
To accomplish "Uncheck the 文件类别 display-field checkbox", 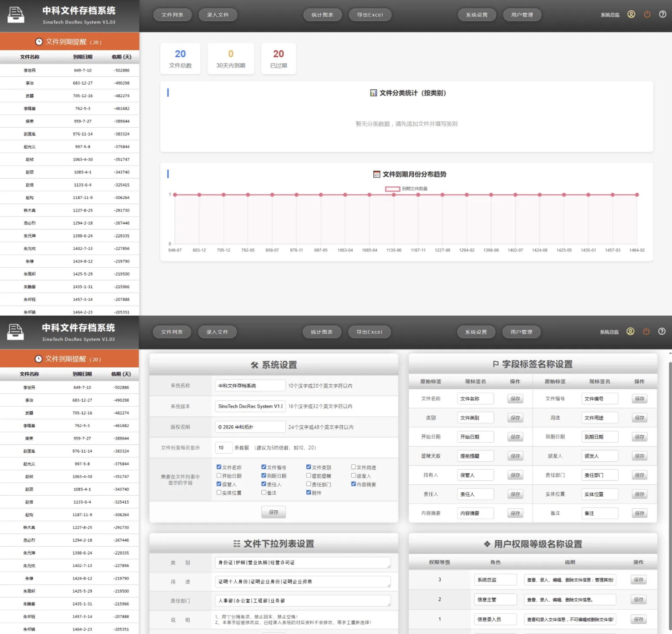I will 309,467.
